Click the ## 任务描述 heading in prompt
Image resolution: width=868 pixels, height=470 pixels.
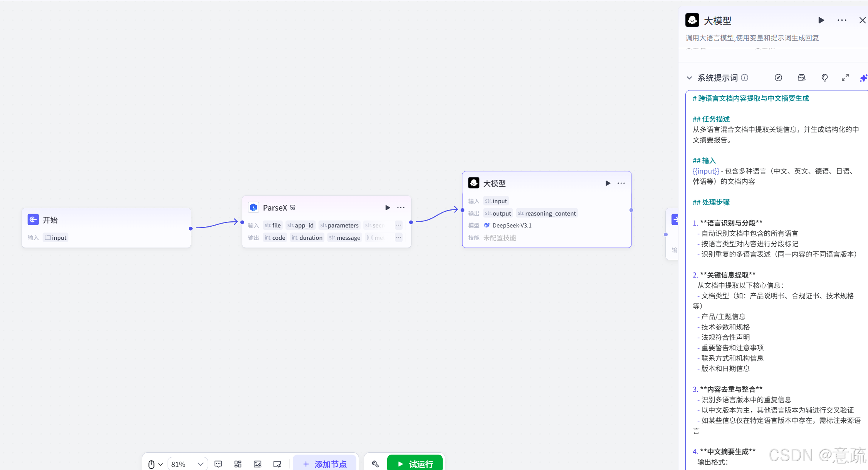(x=711, y=119)
